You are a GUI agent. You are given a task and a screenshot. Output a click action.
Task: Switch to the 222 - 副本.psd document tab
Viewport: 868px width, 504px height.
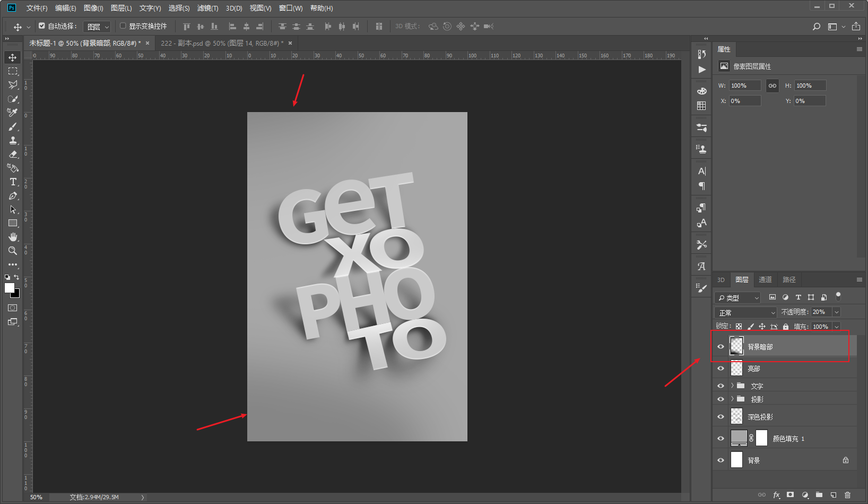point(222,43)
